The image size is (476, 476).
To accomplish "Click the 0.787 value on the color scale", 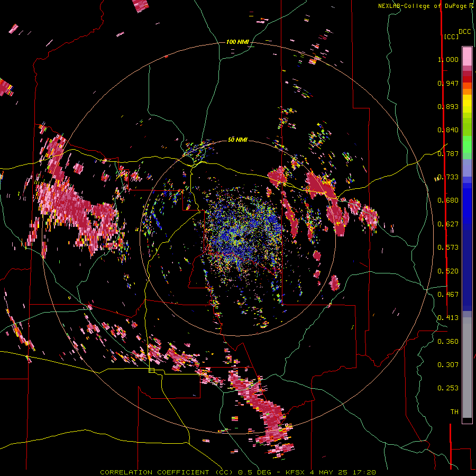I will coord(448,153).
